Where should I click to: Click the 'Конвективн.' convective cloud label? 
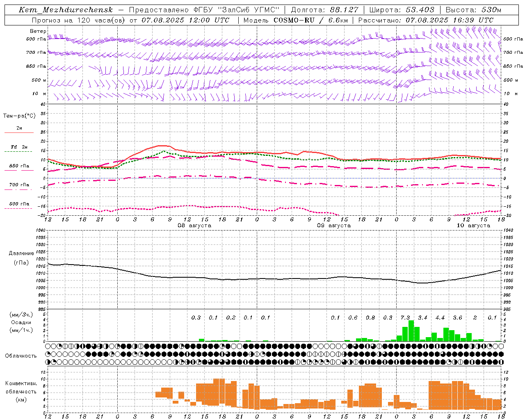21,383
